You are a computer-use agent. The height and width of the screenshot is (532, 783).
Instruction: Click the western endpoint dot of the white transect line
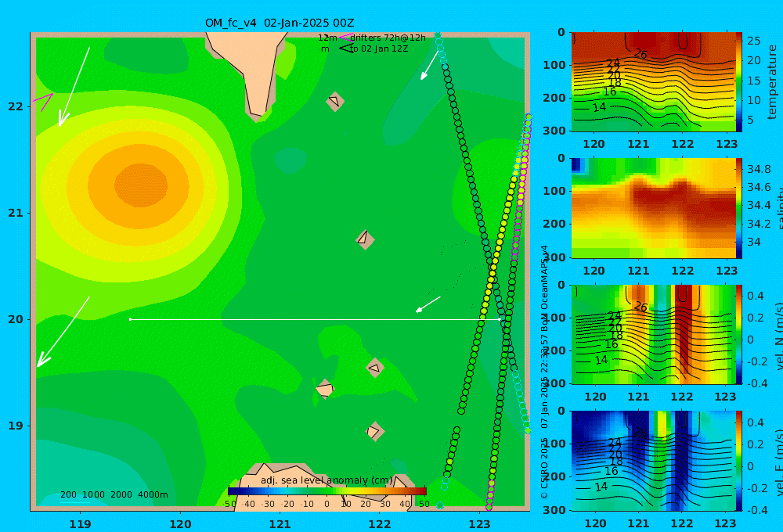[x=130, y=319]
